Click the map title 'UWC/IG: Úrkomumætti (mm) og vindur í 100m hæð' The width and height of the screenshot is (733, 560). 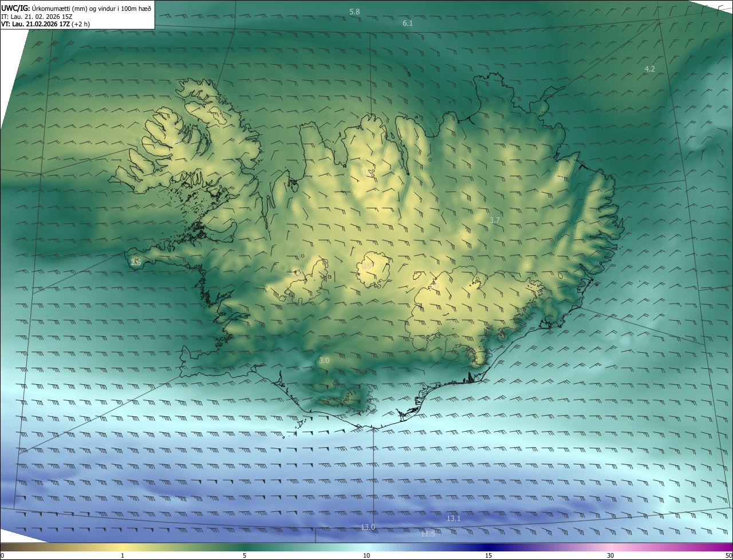click(x=76, y=8)
